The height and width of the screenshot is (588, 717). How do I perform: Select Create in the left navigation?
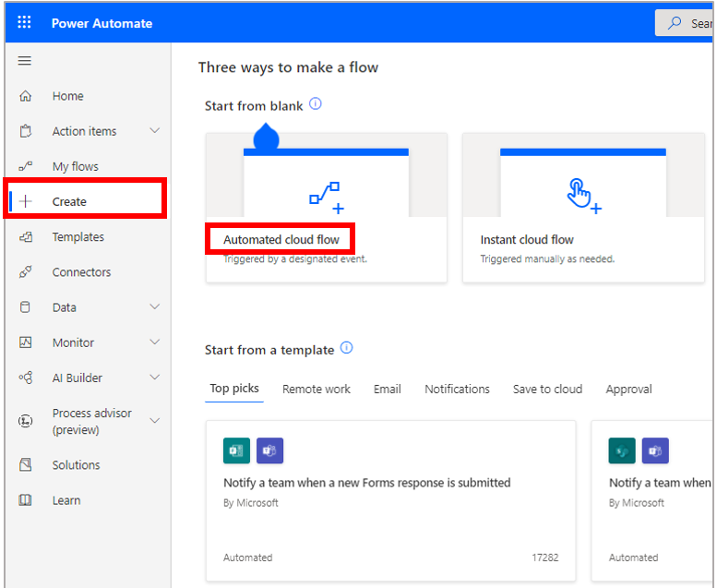click(88, 201)
